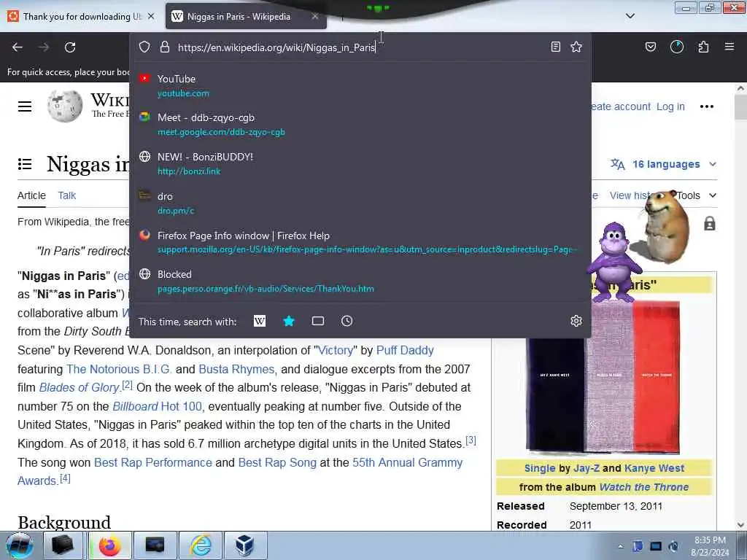This screenshot has width=747, height=560.
Task: Search open tabs shortcut icon
Action: (318, 321)
